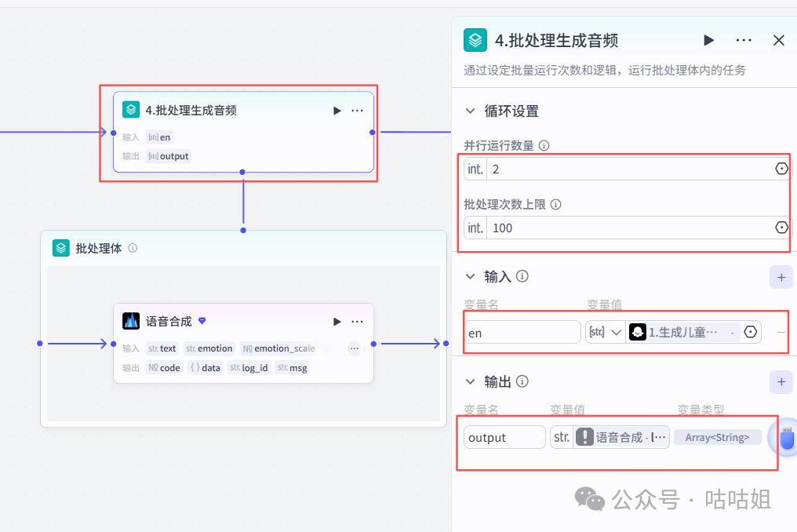Image resolution: width=797 pixels, height=532 pixels.
Task: Add a new output variable with the plus button
Action: pyautogui.click(x=781, y=382)
